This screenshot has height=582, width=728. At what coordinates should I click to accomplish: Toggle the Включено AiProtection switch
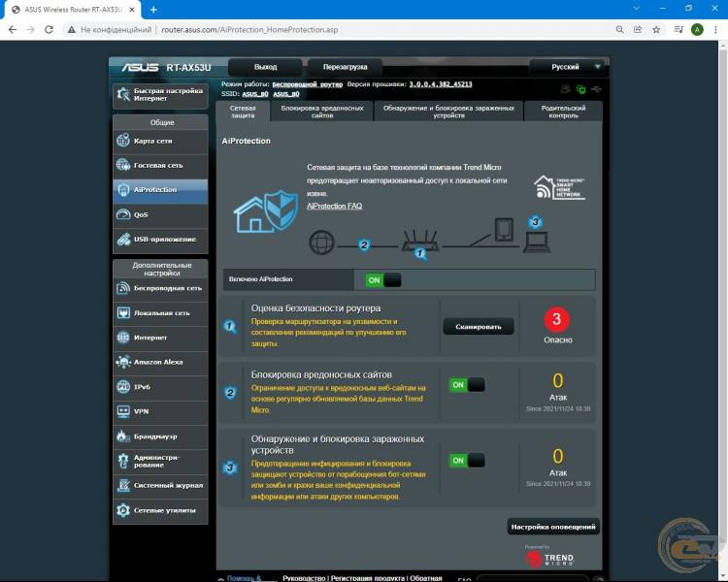[383, 280]
